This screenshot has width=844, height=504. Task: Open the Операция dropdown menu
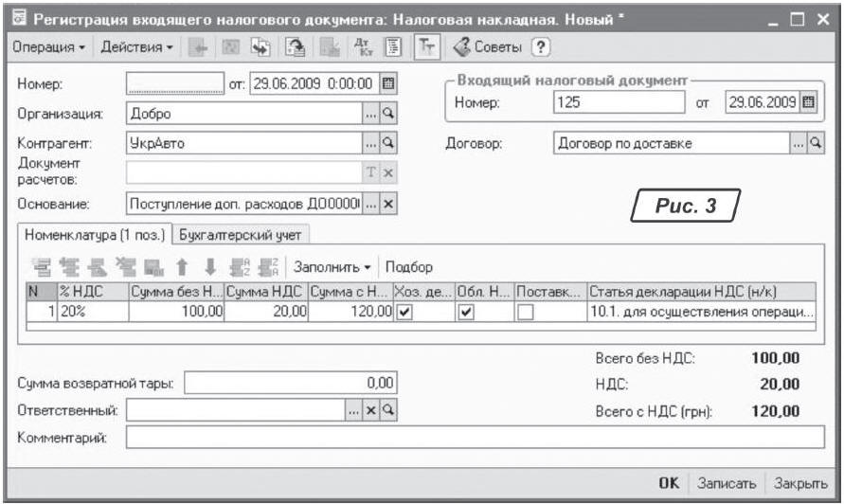[47, 46]
